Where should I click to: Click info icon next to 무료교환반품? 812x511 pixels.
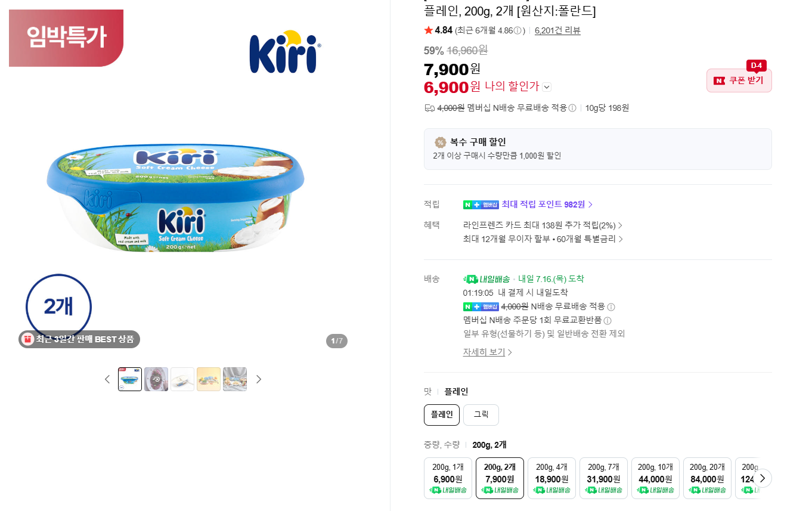(x=608, y=321)
